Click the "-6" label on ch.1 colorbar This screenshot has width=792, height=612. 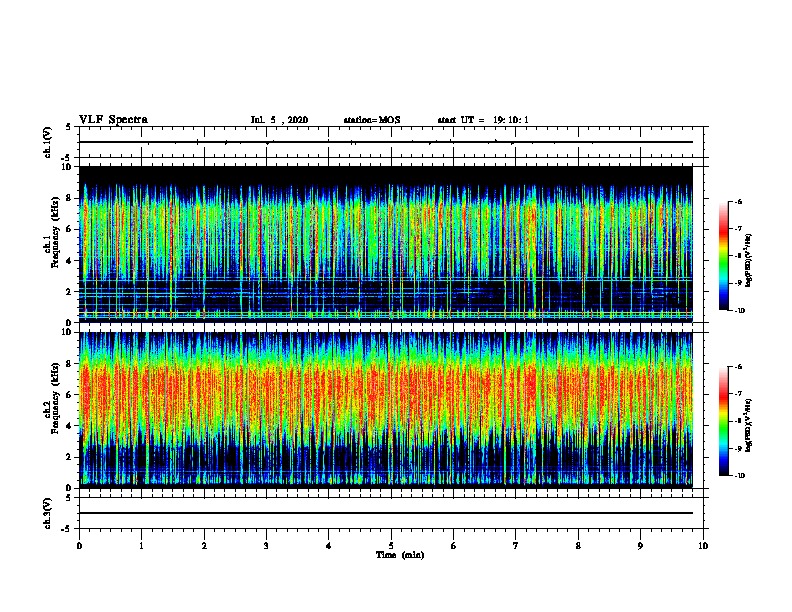[x=738, y=201]
